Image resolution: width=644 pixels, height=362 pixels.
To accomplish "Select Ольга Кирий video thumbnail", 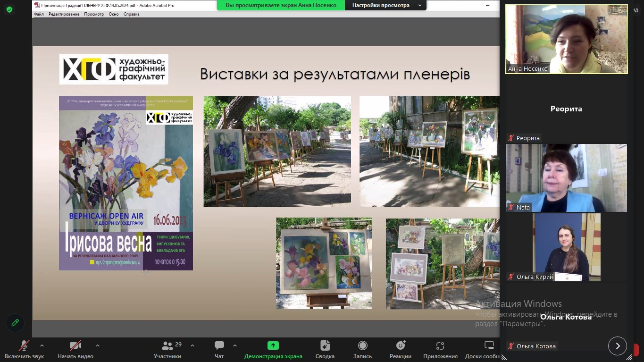I will pyautogui.click(x=566, y=247).
